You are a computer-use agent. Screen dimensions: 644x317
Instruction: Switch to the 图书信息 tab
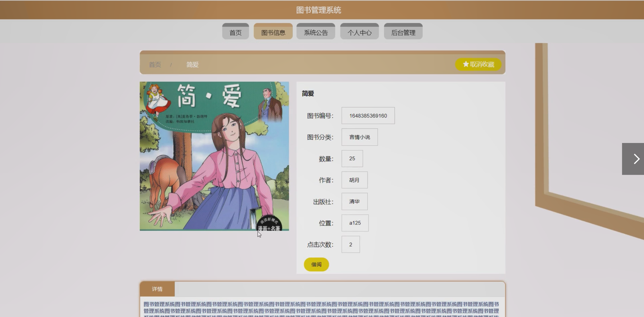click(273, 31)
